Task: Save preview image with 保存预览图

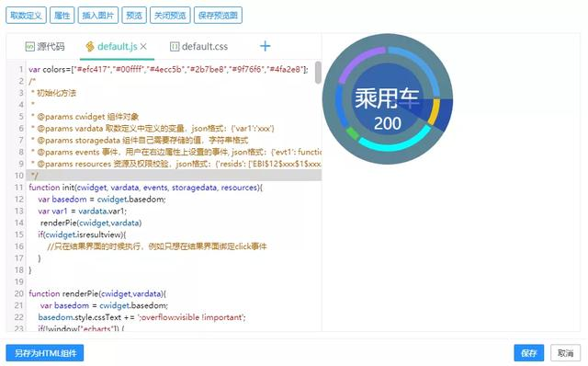Action: tap(218, 16)
